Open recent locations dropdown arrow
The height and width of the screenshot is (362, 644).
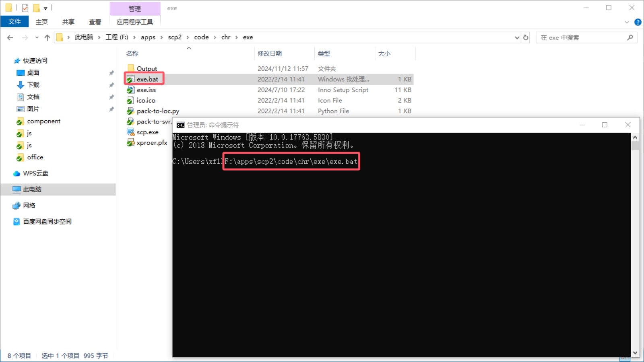pyautogui.click(x=37, y=37)
